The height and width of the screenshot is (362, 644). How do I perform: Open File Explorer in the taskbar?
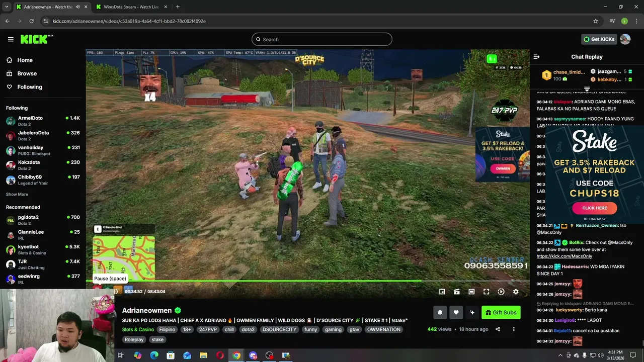click(x=203, y=355)
